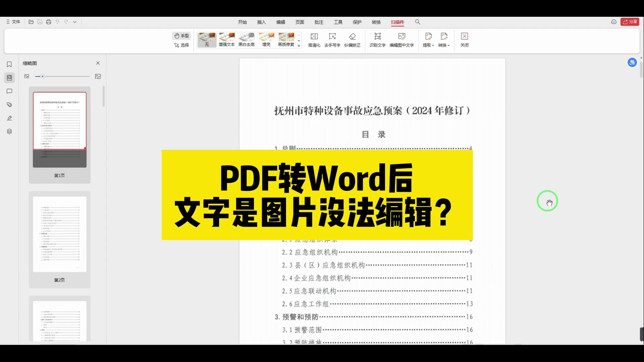
Task: Click the 关闭 scan mode button
Action: [x=465, y=40]
